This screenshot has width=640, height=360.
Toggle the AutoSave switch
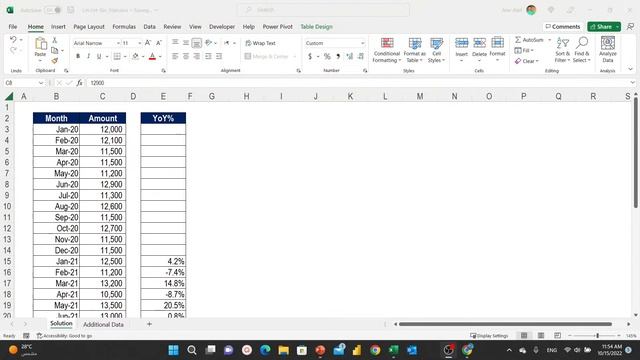point(53,10)
